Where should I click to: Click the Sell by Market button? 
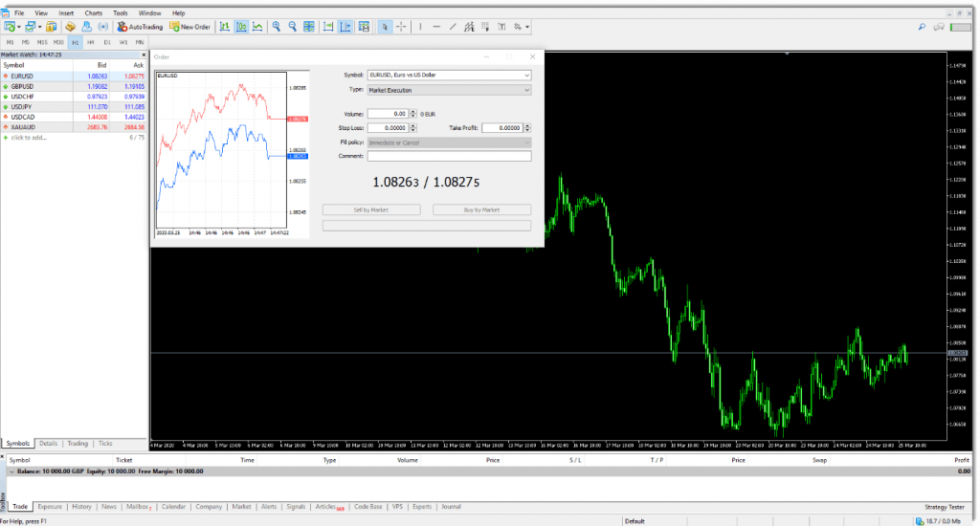371,209
